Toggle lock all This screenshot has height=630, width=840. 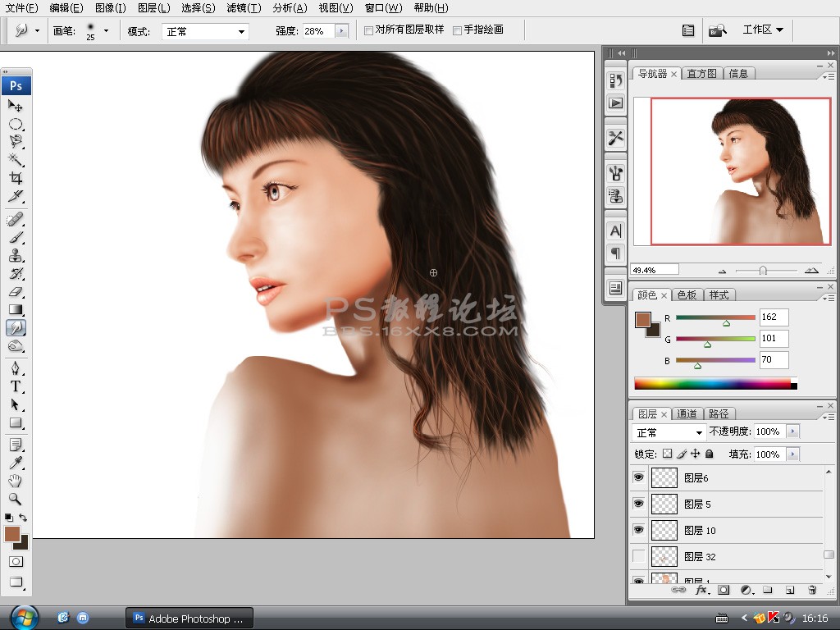tap(710, 454)
